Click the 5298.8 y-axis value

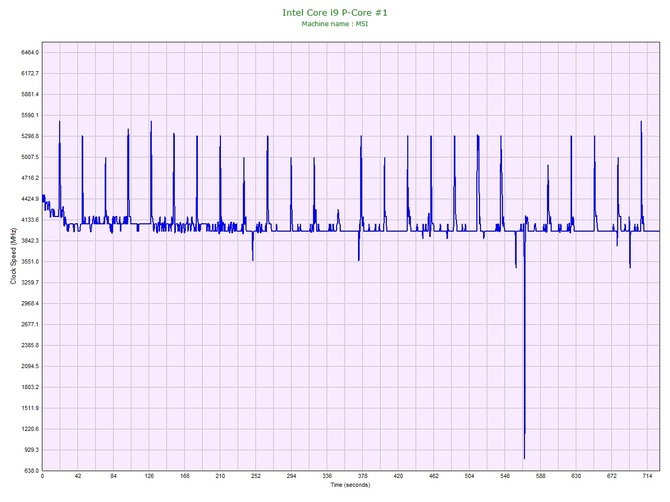[30, 136]
